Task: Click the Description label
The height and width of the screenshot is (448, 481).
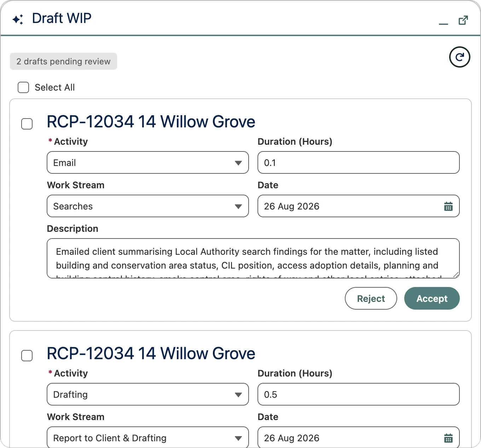Action: tap(73, 229)
